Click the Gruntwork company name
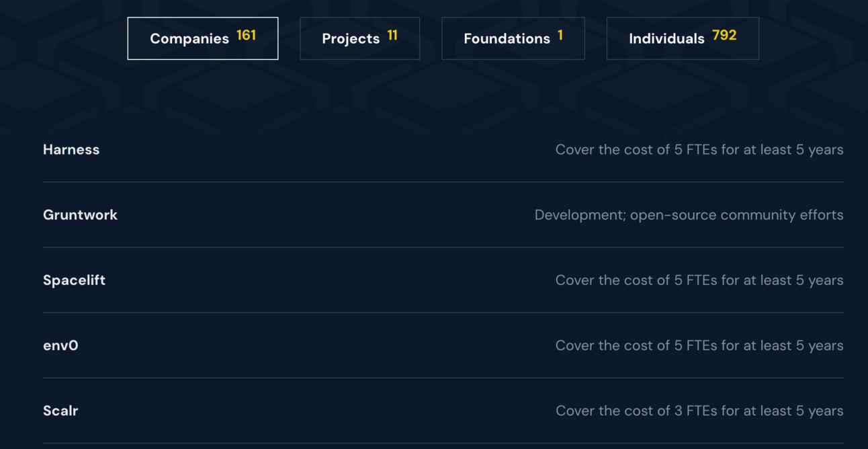 pos(80,214)
